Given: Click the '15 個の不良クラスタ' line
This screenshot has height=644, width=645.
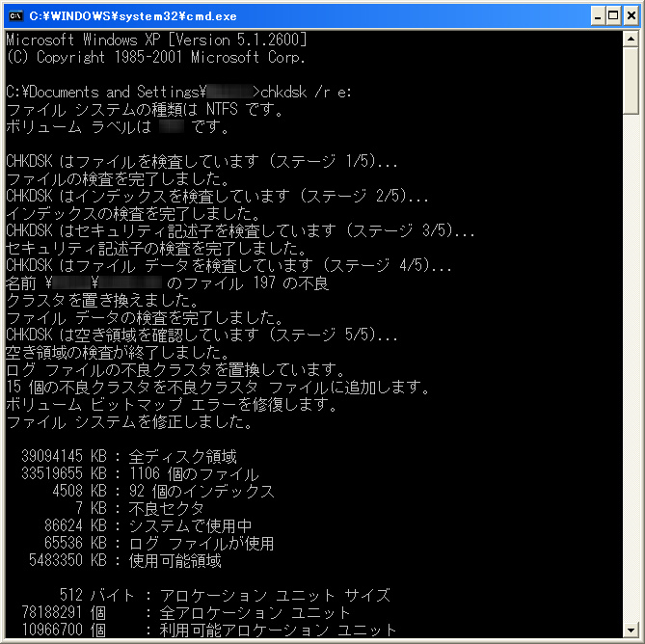Looking at the screenshot, I should (x=218, y=388).
